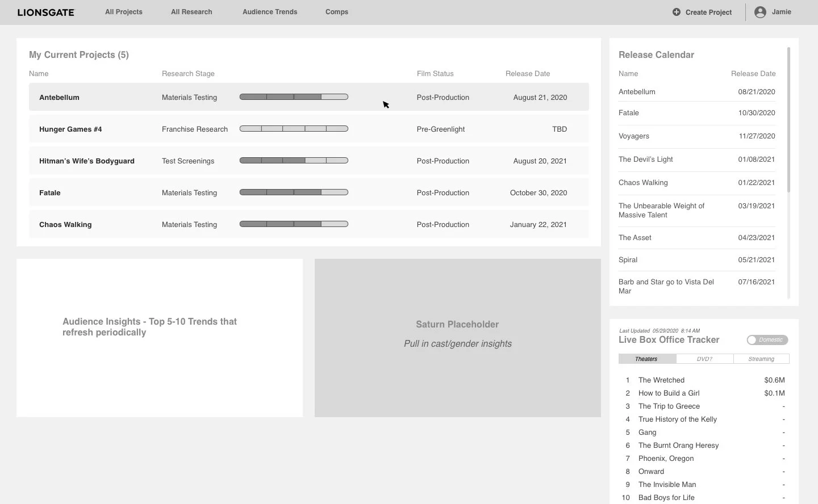Click the Release Calendar scrollbar
818x504 pixels.
coord(788,120)
